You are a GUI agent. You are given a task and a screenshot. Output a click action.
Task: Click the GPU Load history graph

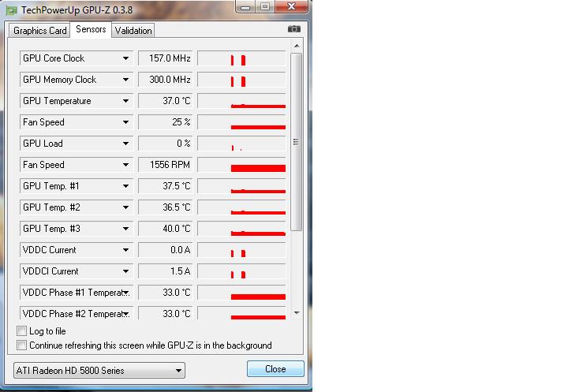pos(241,144)
